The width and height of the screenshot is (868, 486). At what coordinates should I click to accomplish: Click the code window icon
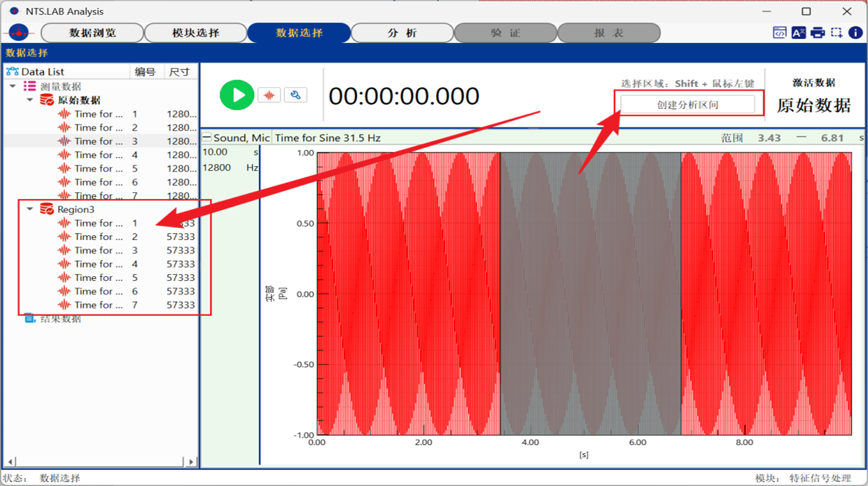[780, 32]
